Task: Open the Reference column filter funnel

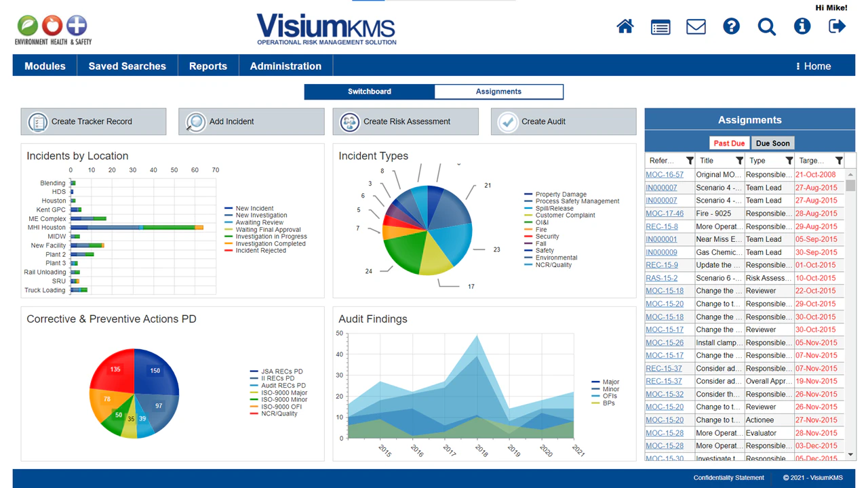Action: [688, 161]
